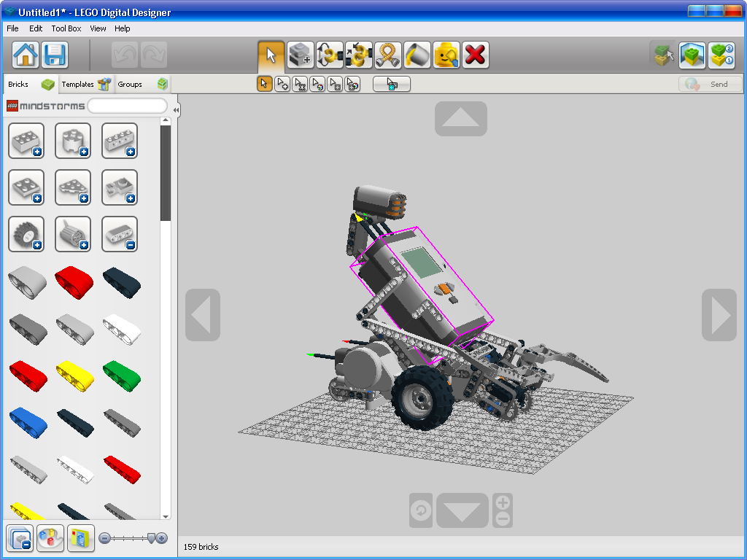This screenshot has width=747, height=560.
Task: Click the Invert selection button
Action: point(392,85)
